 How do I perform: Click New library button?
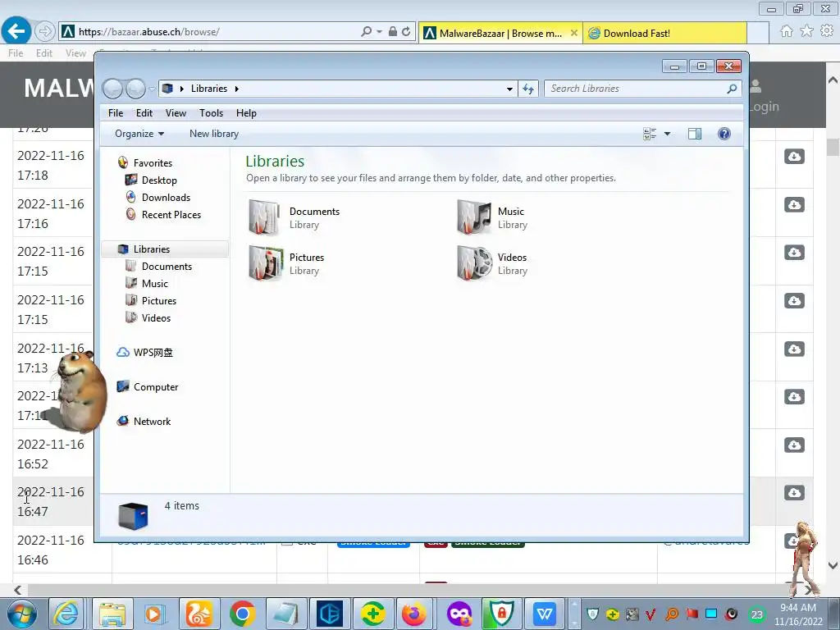(214, 134)
